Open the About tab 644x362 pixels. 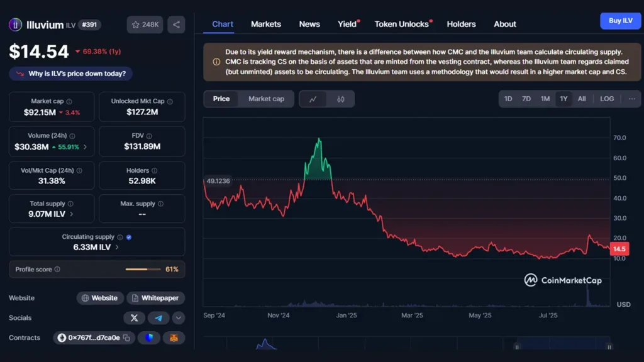coord(505,25)
